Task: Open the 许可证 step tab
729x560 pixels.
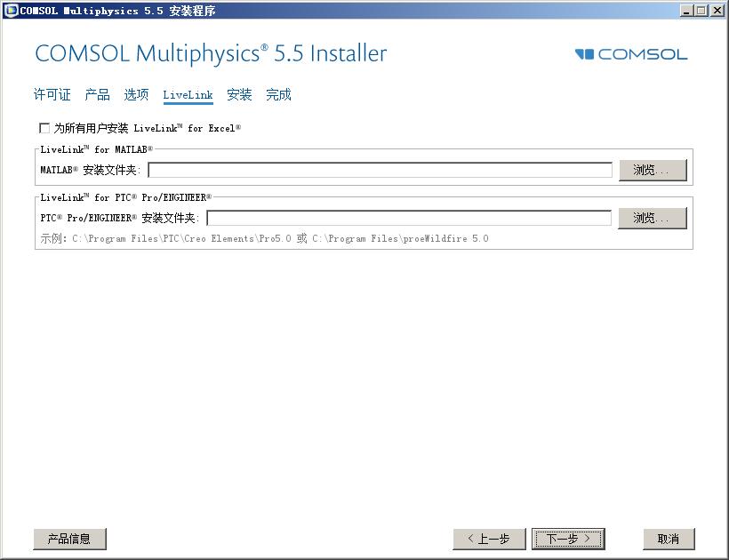Action: point(52,95)
